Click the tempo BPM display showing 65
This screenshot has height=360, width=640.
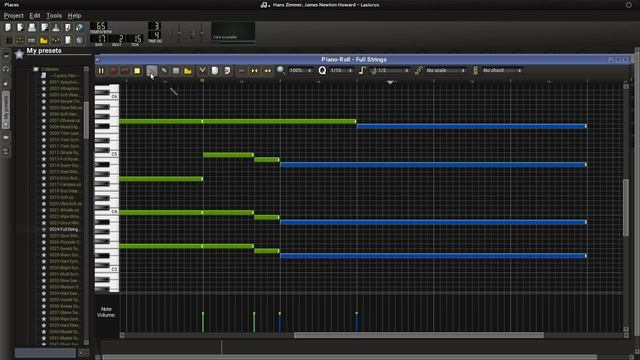tap(99, 26)
